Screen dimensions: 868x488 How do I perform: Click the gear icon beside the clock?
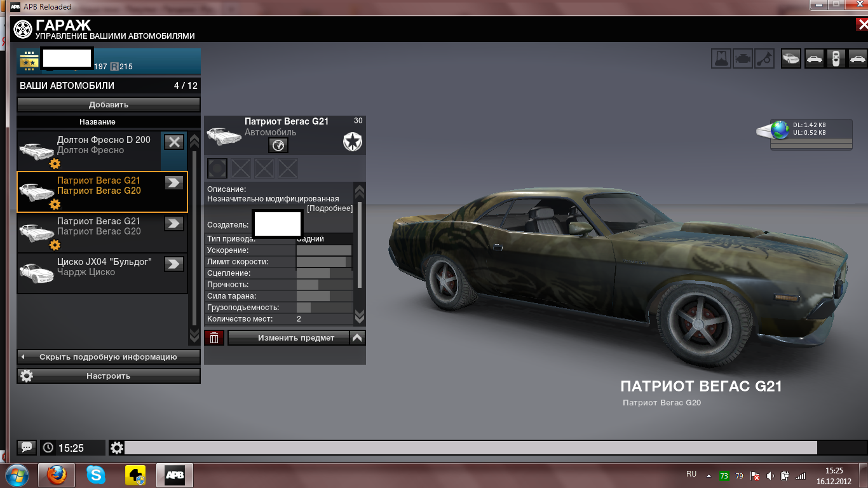point(117,448)
